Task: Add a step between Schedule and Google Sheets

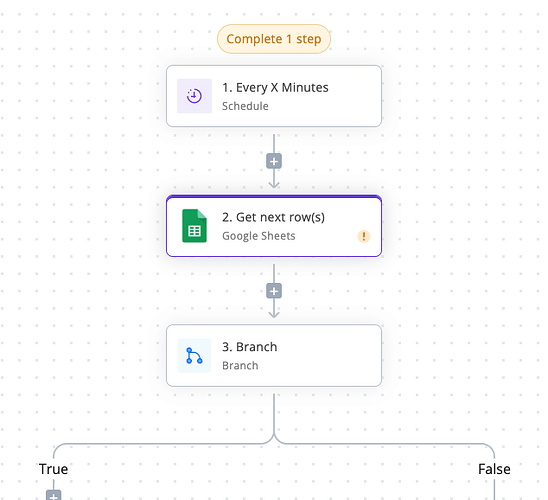Action: pyautogui.click(x=274, y=161)
